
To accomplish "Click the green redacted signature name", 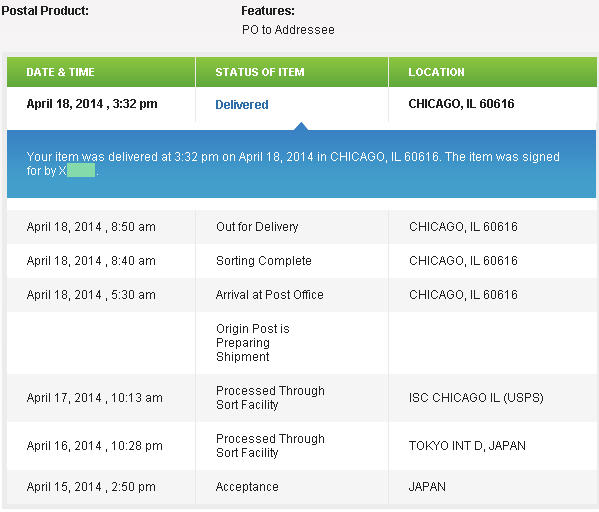I will coord(81,170).
